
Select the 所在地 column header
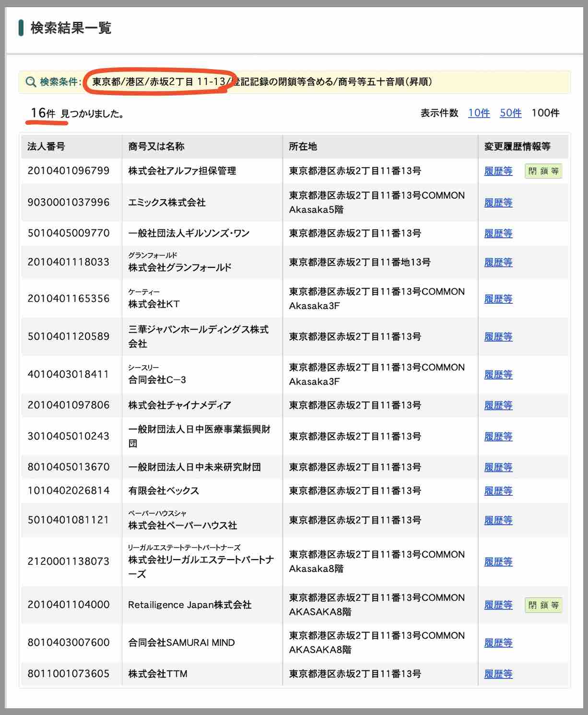301,147
